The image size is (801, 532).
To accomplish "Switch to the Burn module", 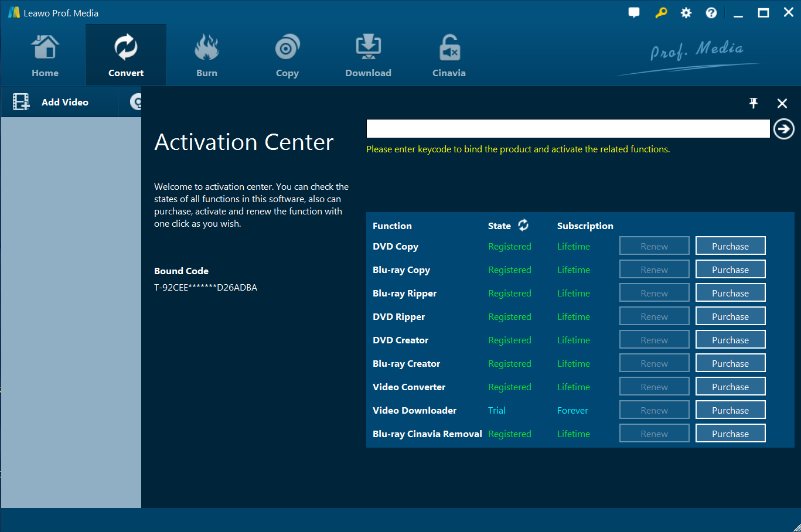I will 206,56.
